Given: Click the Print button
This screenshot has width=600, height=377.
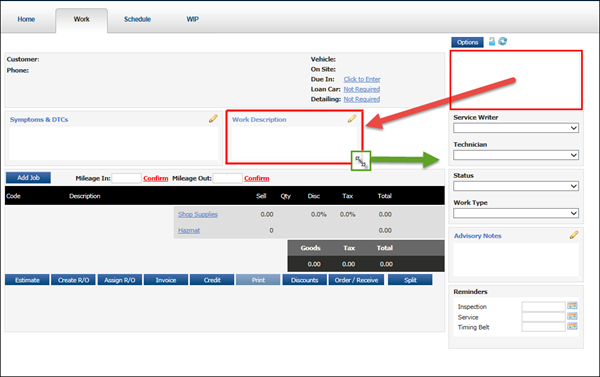Looking at the screenshot, I should [x=258, y=280].
